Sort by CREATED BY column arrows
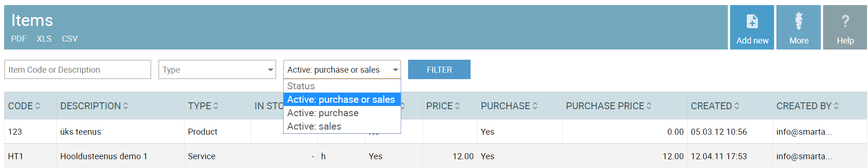This screenshot has width=868, height=168. tap(836, 106)
